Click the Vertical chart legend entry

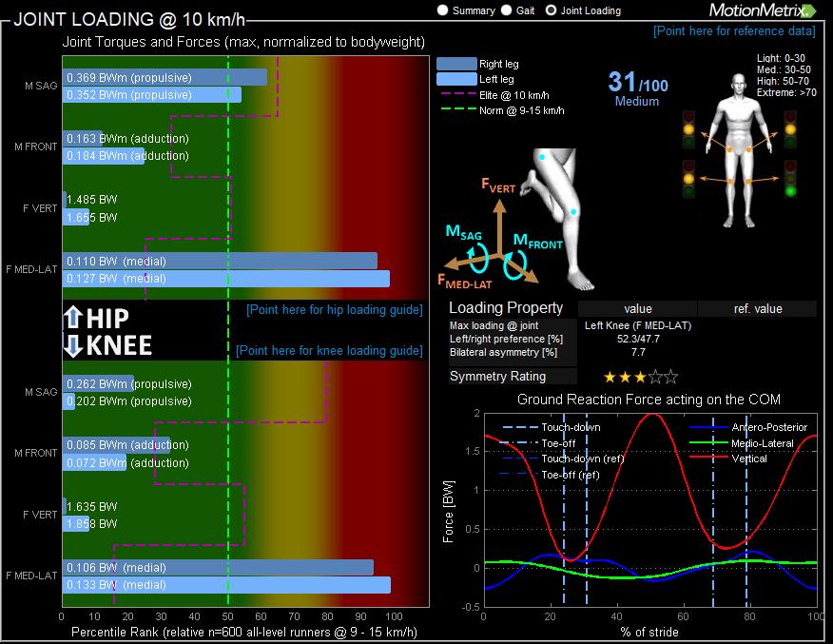coord(728,459)
